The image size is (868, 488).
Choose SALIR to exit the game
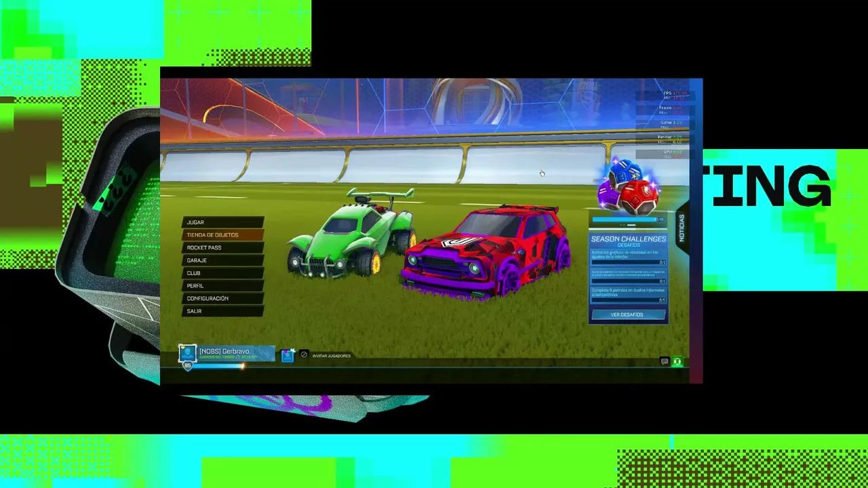pyautogui.click(x=222, y=311)
